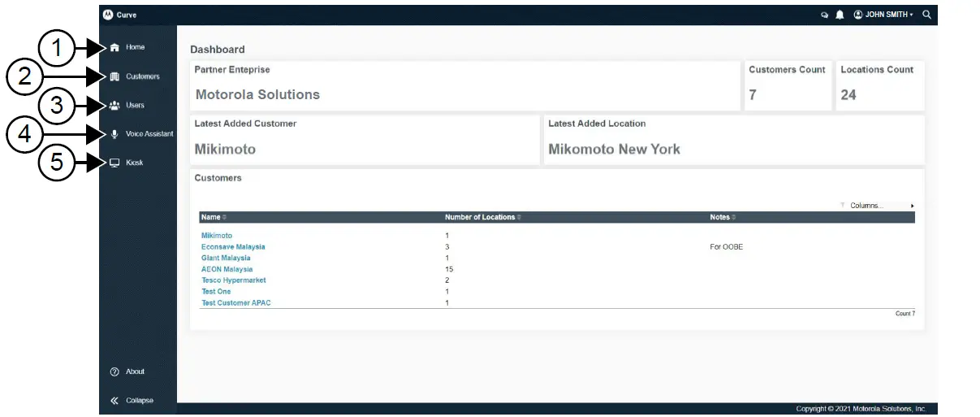Viewport: 980px width, 417px height.
Task: Click the Number of Locations header
Action: click(x=480, y=217)
